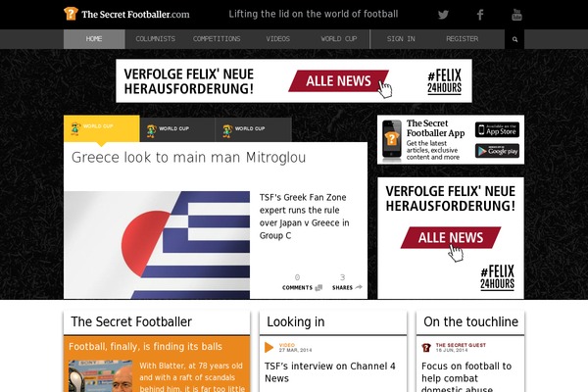Open the VIDEOS menu
Viewport: 588px width, 392px height.
point(278,39)
